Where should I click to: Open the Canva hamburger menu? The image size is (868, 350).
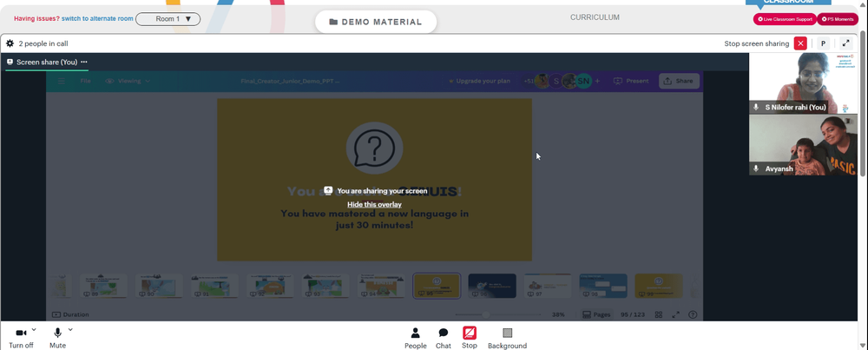tap(62, 81)
